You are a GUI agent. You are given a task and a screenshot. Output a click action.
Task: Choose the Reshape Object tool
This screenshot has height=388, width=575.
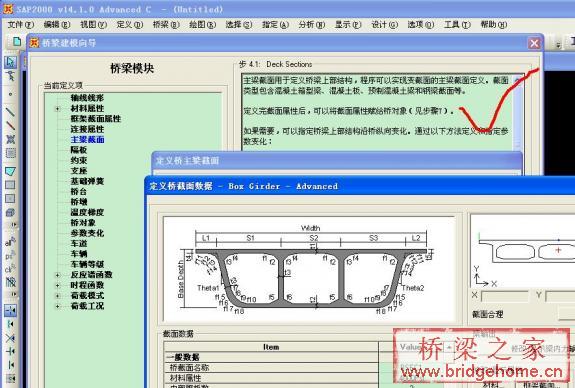click(x=10, y=76)
